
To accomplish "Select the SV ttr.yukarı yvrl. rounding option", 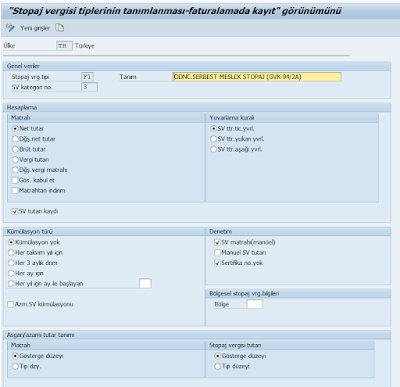I will point(213,139).
